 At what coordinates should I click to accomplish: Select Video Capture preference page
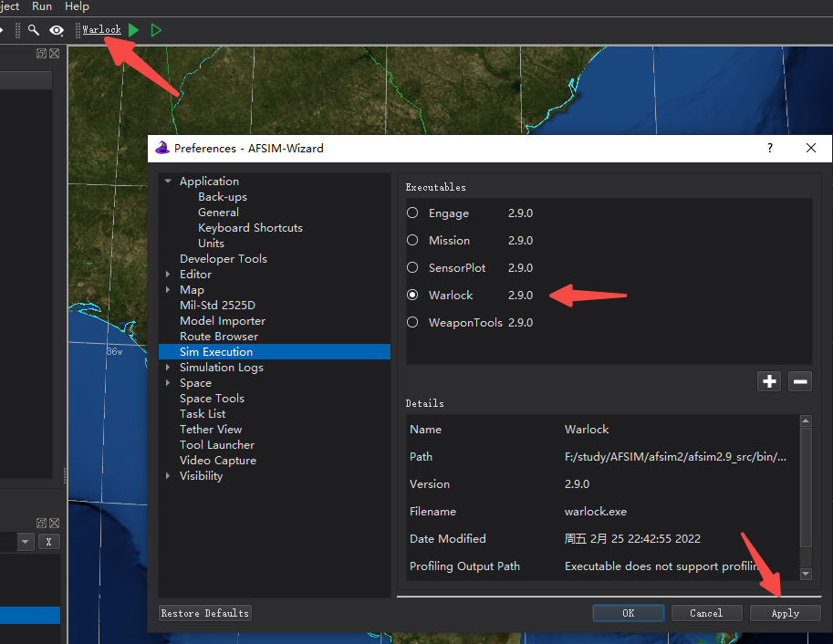tap(218, 460)
